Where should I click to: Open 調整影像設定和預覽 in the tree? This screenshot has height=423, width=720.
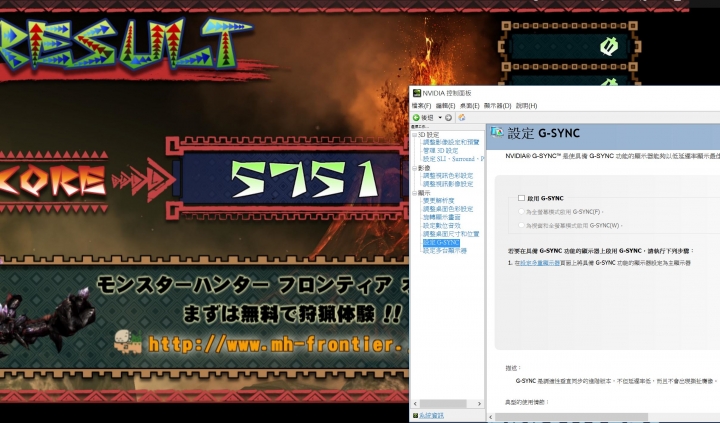(x=451, y=142)
